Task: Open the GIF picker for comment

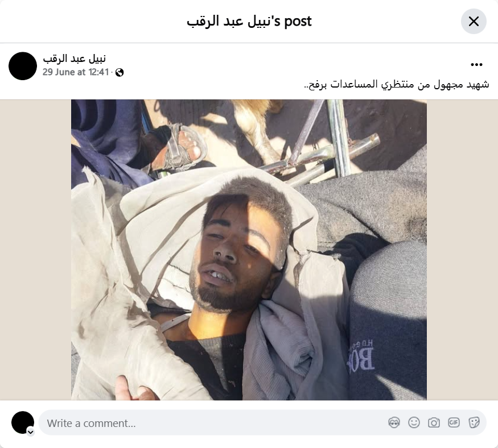Action: click(x=454, y=422)
